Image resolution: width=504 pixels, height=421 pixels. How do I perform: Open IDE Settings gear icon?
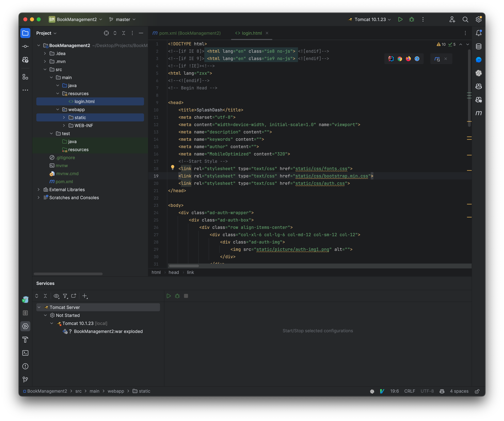tap(479, 20)
